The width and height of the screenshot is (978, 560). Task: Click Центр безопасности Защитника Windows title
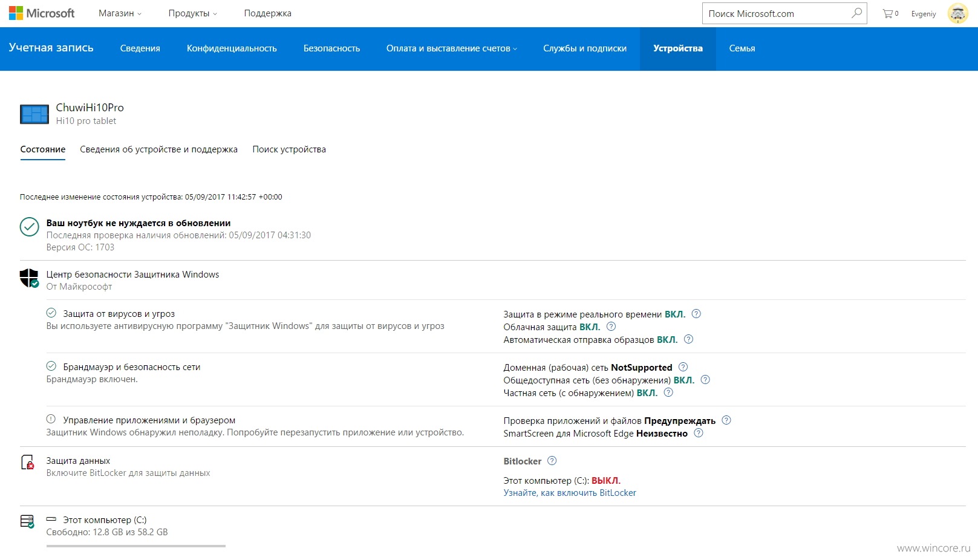[x=133, y=275]
